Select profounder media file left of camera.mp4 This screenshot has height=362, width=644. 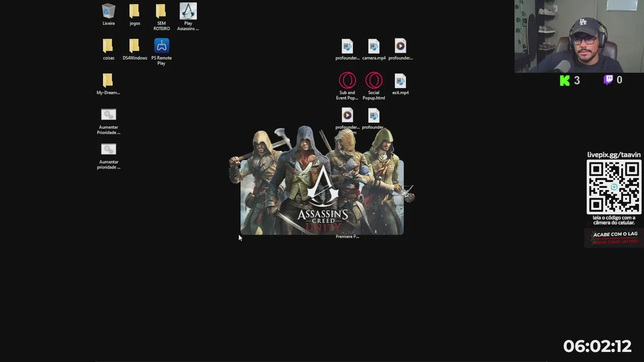point(347,49)
